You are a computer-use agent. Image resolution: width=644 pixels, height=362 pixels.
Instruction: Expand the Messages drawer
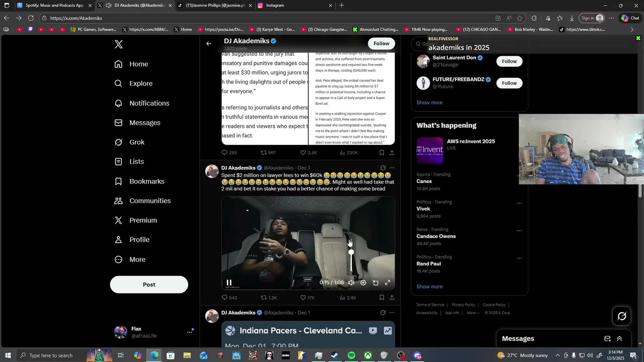(x=619, y=339)
